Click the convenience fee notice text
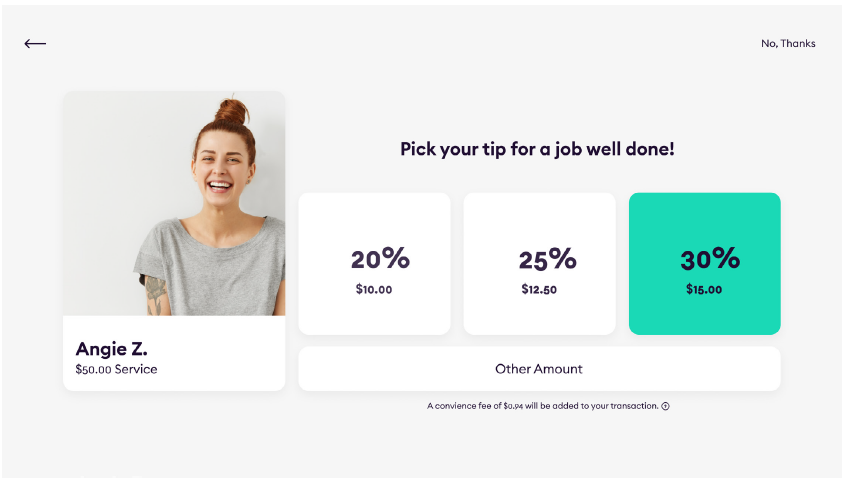Image resolution: width=849 pixels, height=483 pixels. 542,406
